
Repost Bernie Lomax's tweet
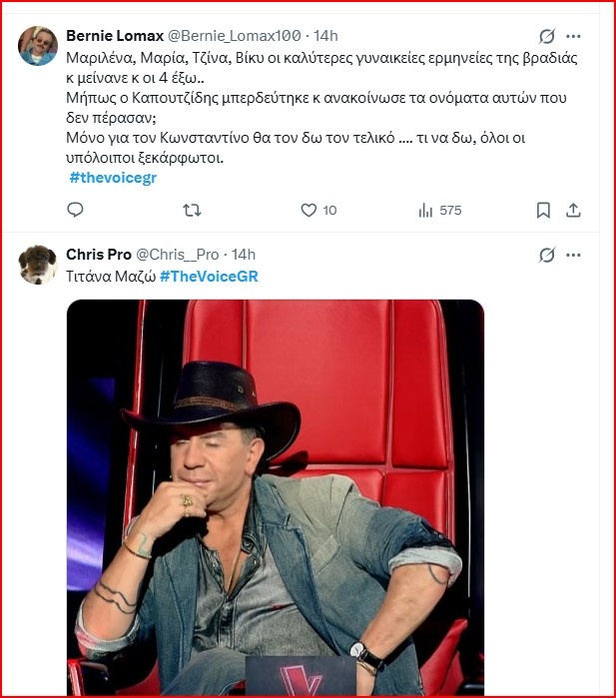193,210
